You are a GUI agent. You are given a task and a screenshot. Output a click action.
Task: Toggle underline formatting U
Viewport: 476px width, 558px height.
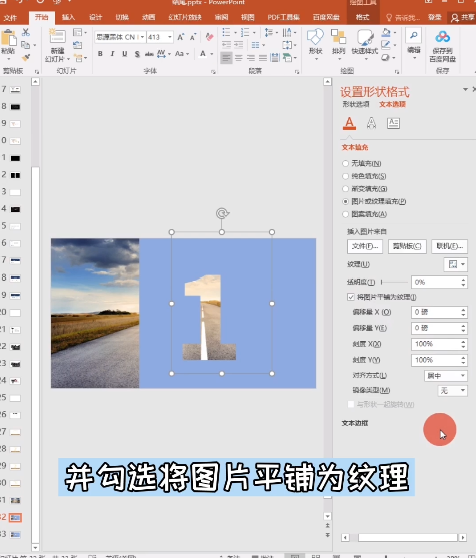(x=125, y=54)
